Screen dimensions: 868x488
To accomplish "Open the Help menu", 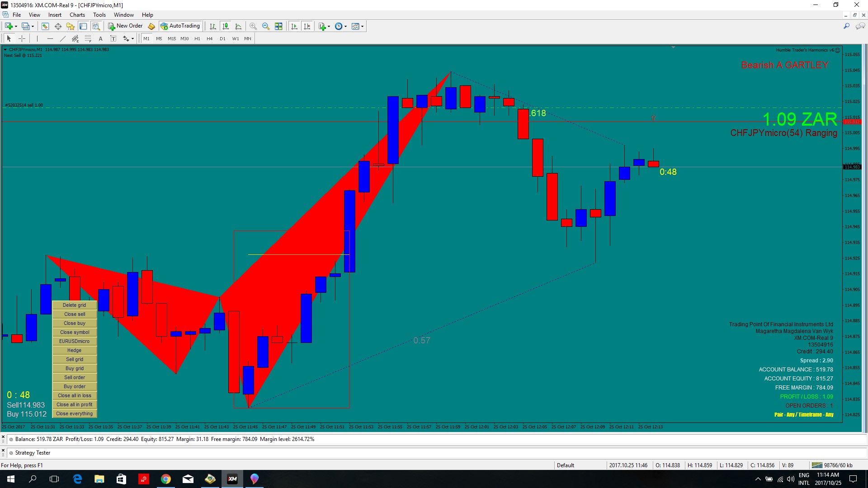I will (x=147, y=14).
